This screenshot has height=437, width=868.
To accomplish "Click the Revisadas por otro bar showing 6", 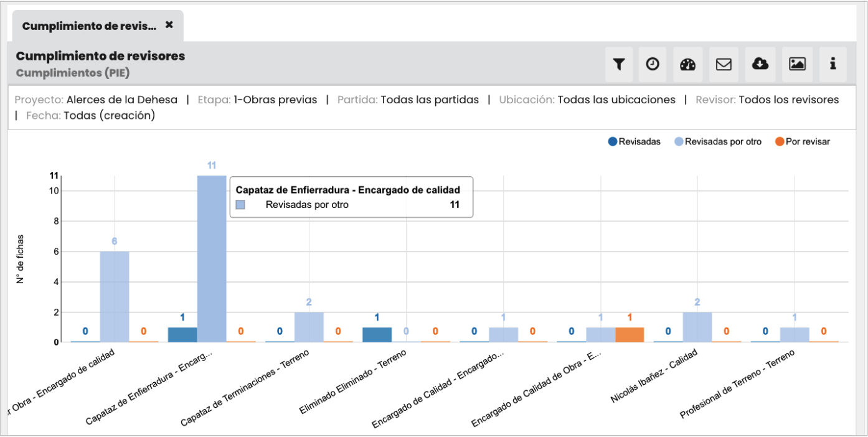I will point(115,296).
